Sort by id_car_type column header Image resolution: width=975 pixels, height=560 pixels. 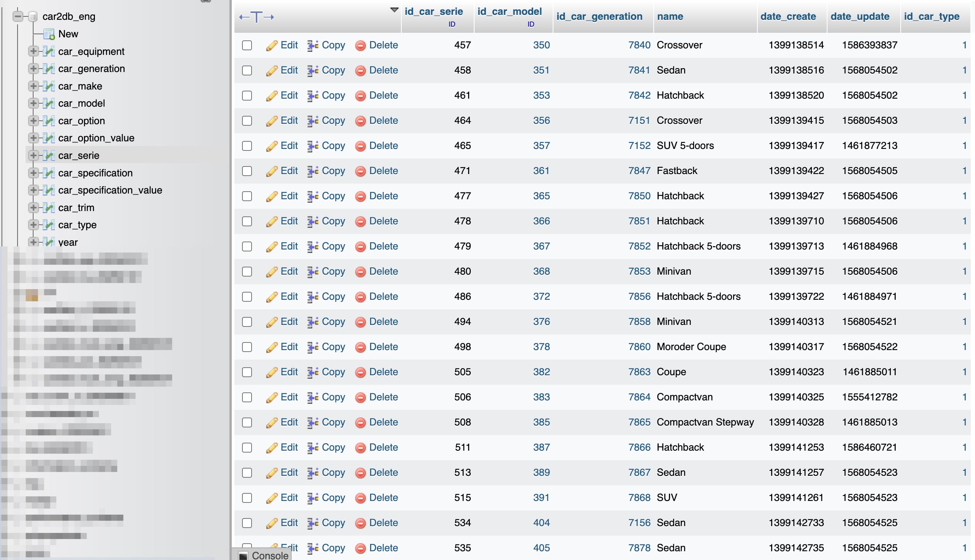(x=931, y=16)
